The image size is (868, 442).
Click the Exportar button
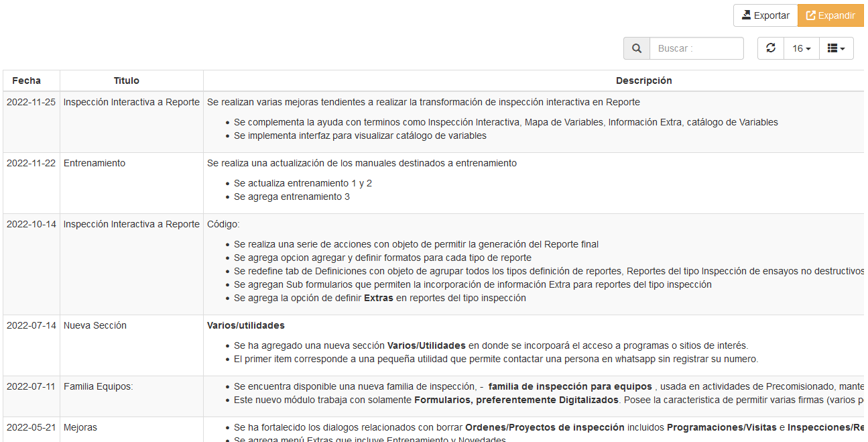tap(765, 15)
